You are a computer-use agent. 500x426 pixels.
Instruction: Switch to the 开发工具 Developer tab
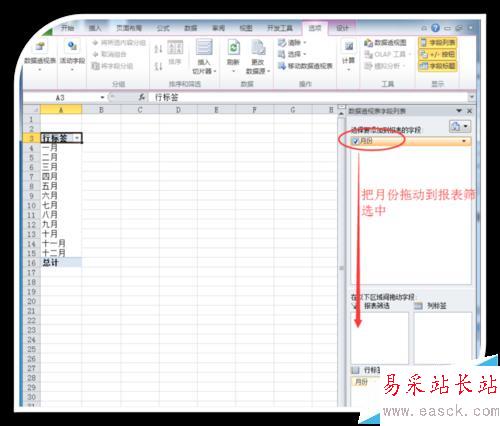(280, 28)
